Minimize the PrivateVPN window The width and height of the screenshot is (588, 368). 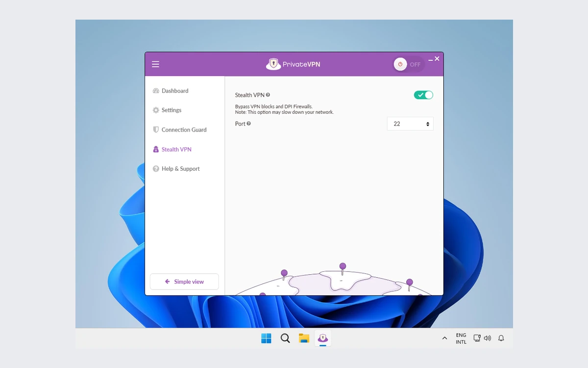tap(431, 59)
